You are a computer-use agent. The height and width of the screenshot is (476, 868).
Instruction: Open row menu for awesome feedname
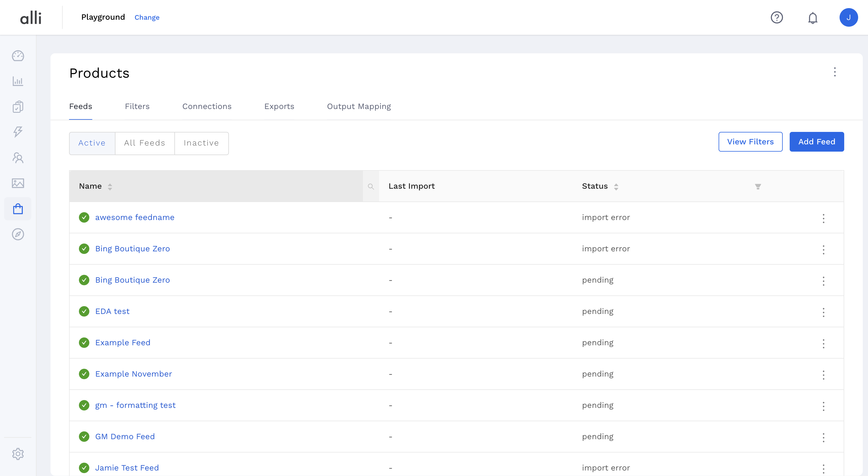point(823,218)
